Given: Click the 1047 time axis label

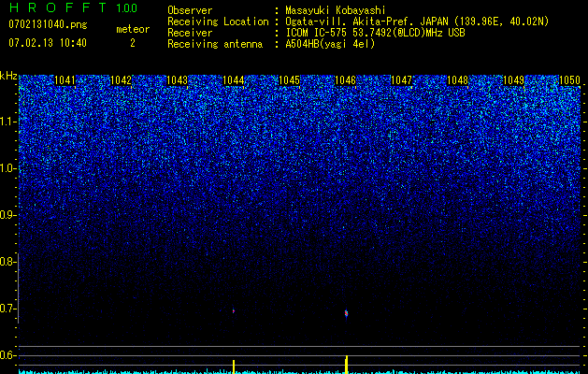Looking at the screenshot, I should click(401, 80).
